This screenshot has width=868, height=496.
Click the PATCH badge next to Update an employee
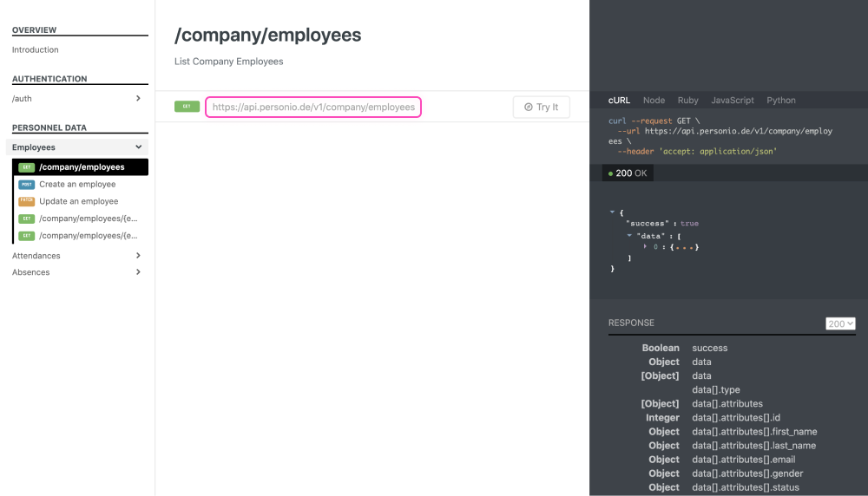27,201
